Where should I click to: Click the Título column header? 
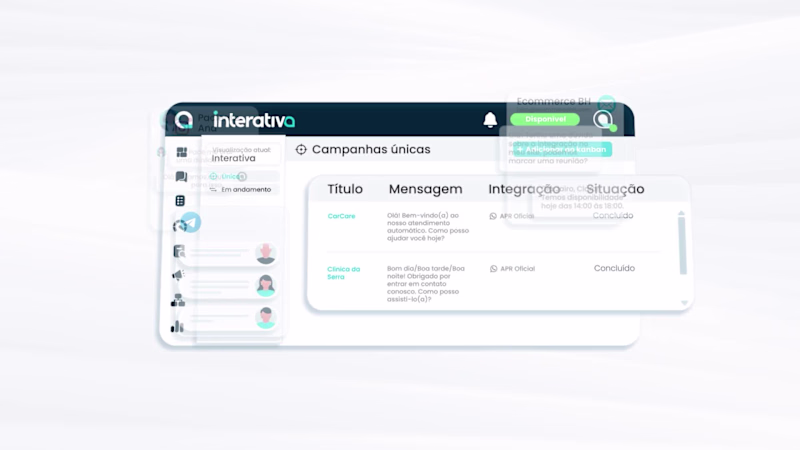[x=345, y=189]
